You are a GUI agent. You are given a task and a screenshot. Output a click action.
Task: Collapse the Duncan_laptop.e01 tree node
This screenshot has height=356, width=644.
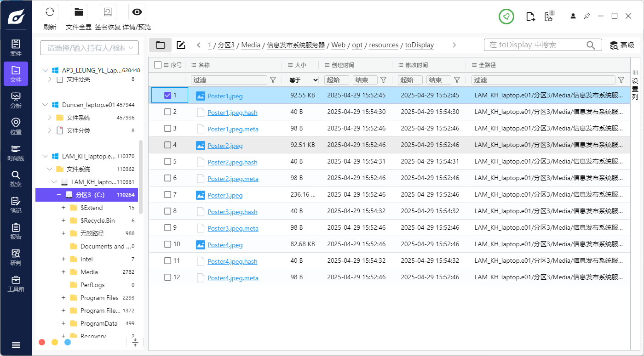pos(45,105)
